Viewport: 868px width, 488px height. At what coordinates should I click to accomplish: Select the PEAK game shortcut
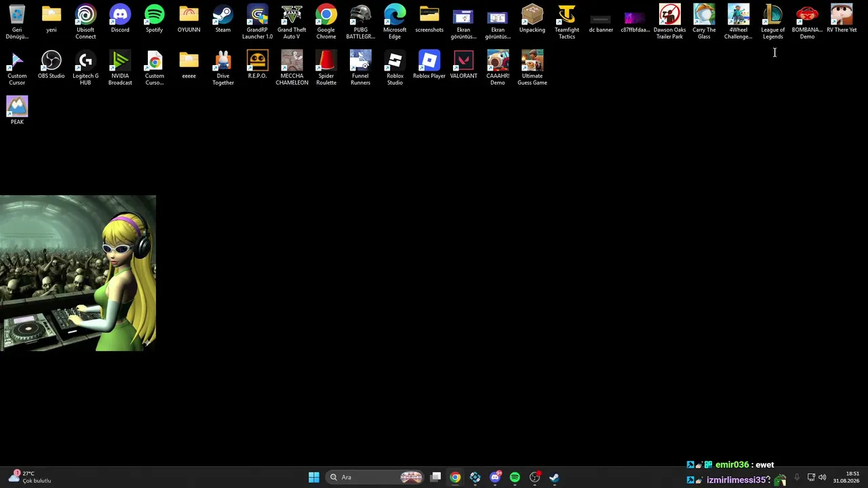click(x=17, y=110)
